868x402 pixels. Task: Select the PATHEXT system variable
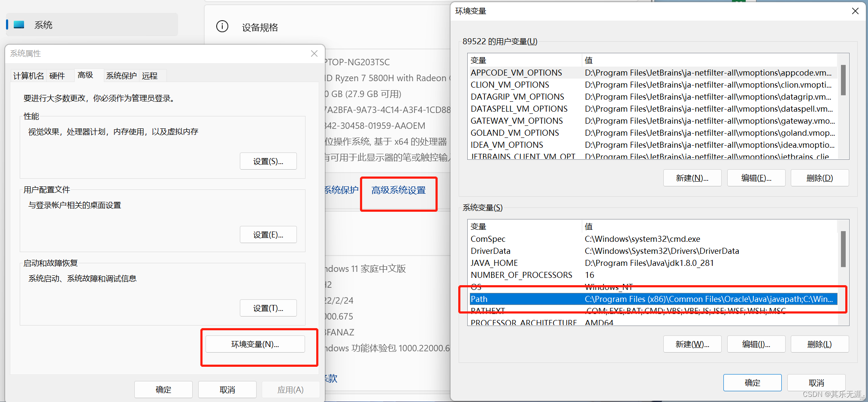click(x=653, y=311)
